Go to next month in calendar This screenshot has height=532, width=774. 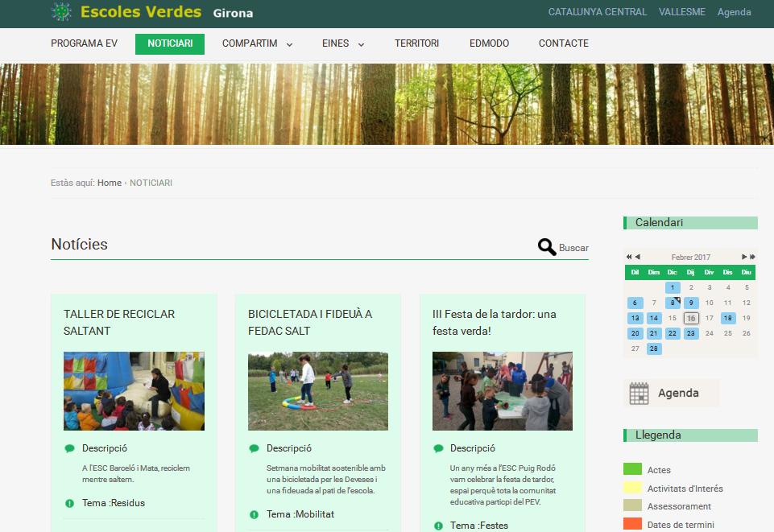744,257
